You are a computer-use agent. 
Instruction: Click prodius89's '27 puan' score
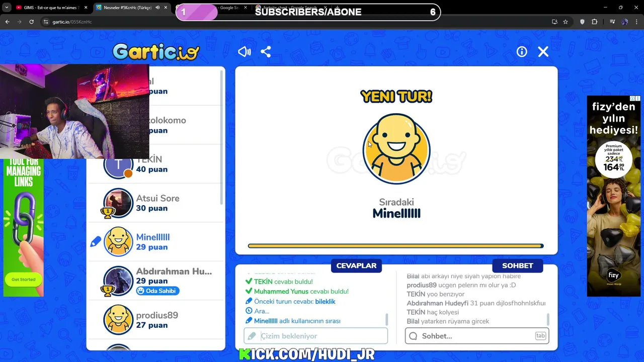(152, 325)
